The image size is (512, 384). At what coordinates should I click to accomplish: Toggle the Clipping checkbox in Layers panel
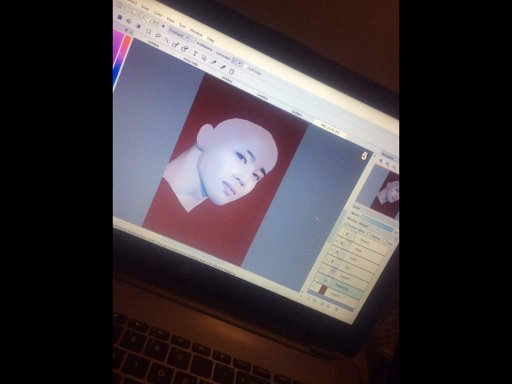369,234
